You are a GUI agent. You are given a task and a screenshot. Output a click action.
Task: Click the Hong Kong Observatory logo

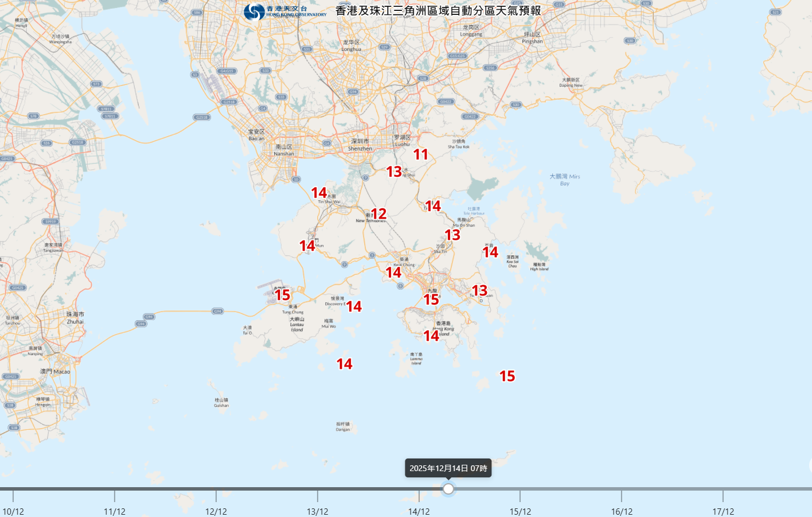[x=284, y=11]
